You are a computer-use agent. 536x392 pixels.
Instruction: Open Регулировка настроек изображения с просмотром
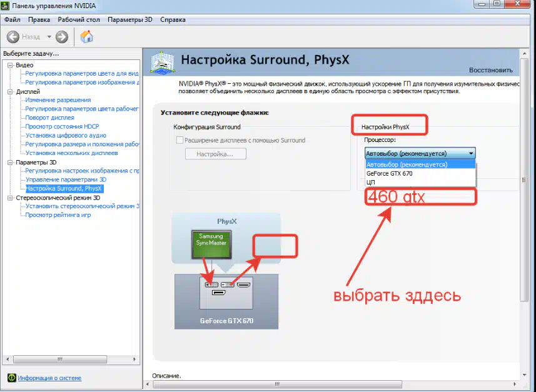[x=82, y=171]
